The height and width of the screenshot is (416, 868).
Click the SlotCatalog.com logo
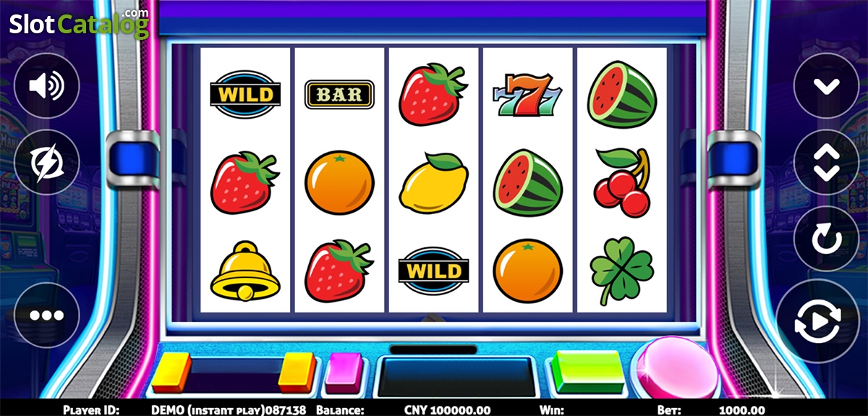click(79, 22)
